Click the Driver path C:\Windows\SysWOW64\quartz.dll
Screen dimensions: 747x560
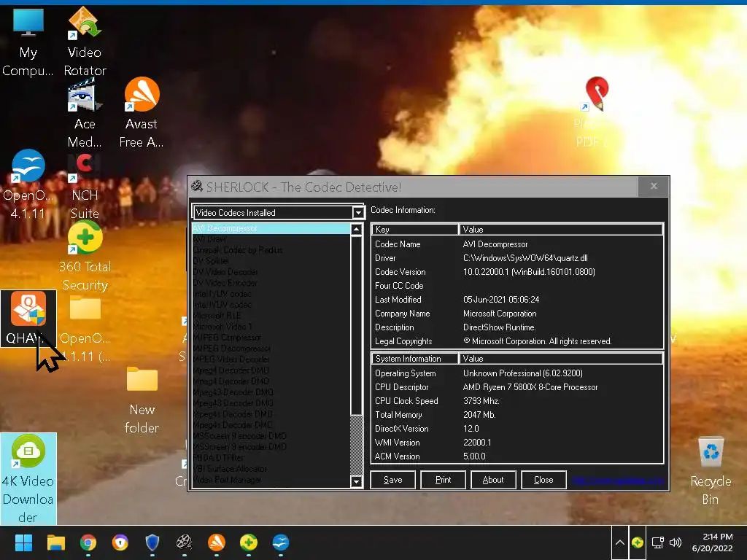[525, 258]
